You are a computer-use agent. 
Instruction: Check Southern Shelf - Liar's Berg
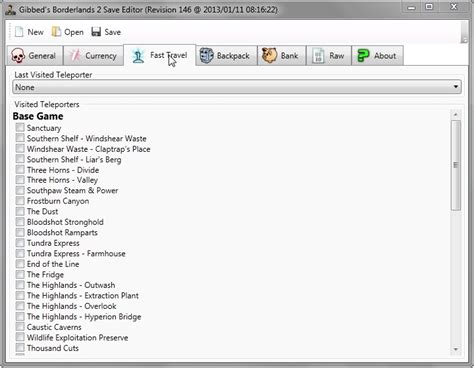point(20,159)
